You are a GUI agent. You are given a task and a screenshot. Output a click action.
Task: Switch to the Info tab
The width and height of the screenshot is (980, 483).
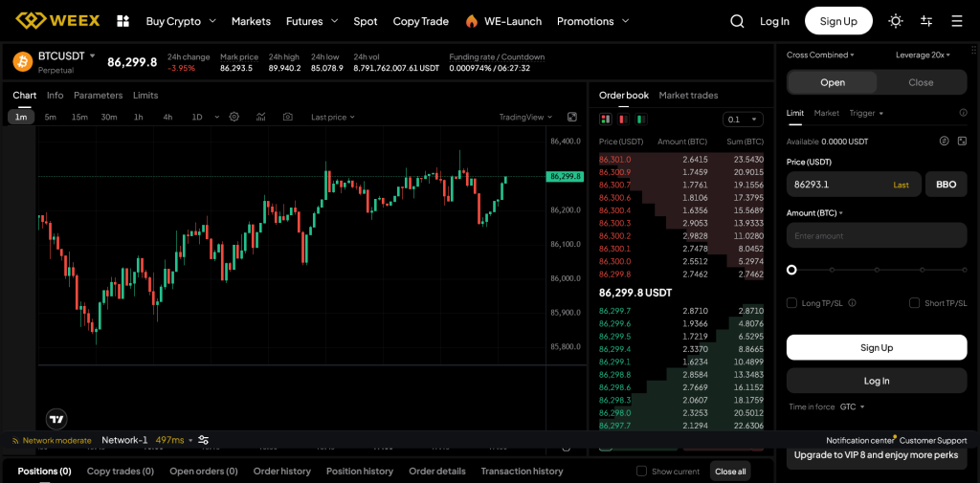tap(55, 95)
